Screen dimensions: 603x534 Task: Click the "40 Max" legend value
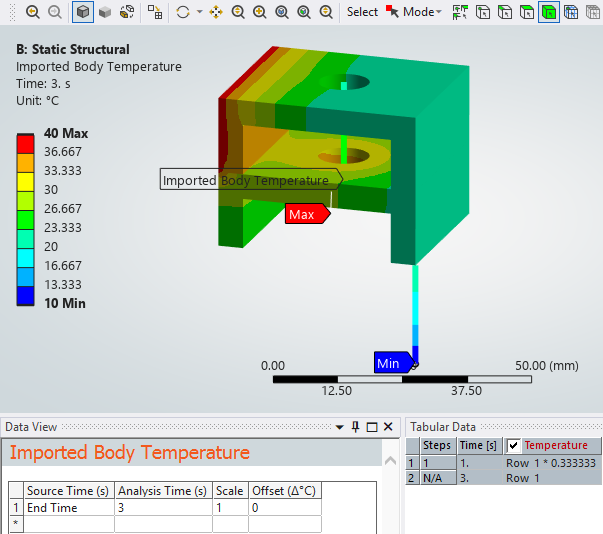pos(66,133)
